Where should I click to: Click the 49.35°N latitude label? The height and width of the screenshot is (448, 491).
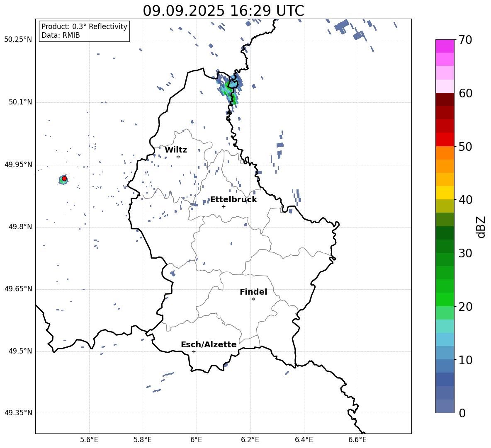tap(18, 413)
